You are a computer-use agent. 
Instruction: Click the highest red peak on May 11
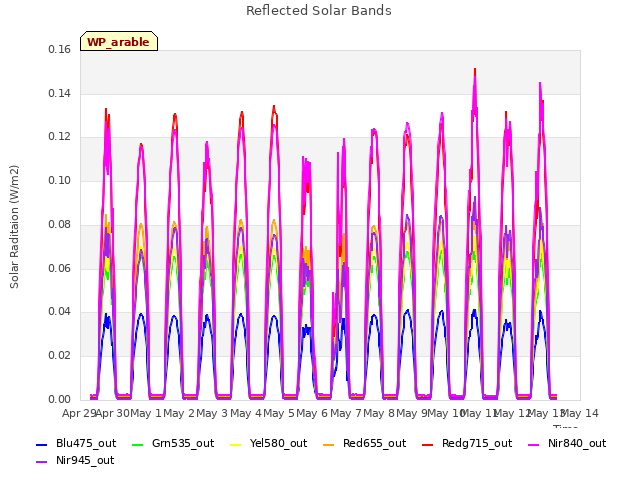[475, 70]
